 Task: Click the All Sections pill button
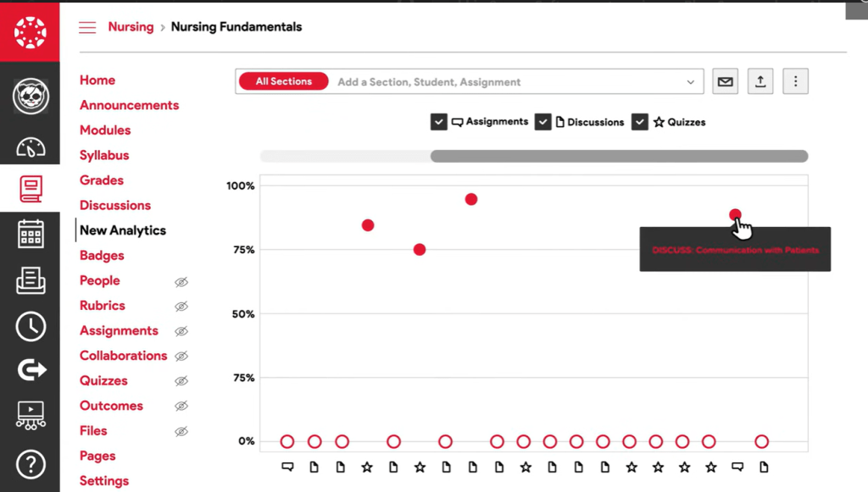(x=284, y=81)
